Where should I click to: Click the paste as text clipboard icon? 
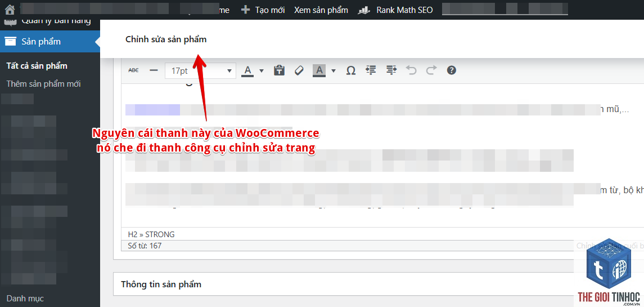(280, 70)
